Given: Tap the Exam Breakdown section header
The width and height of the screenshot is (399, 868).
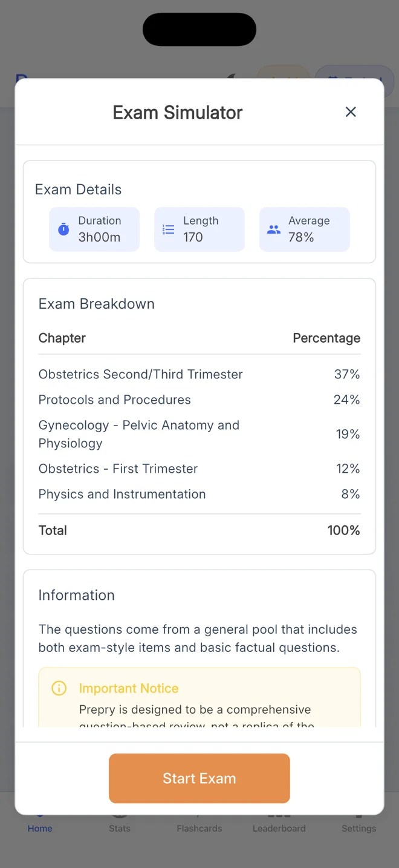Looking at the screenshot, I should (x=96, y=303).
